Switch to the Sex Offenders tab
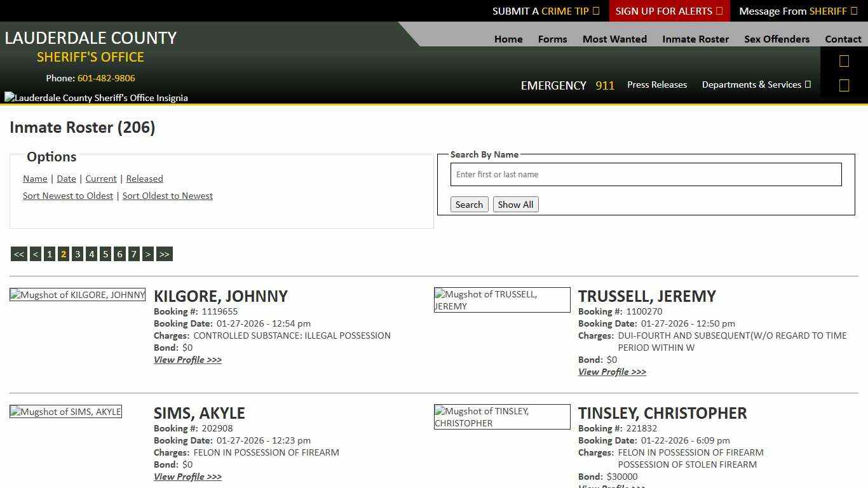 pos(776,39)
